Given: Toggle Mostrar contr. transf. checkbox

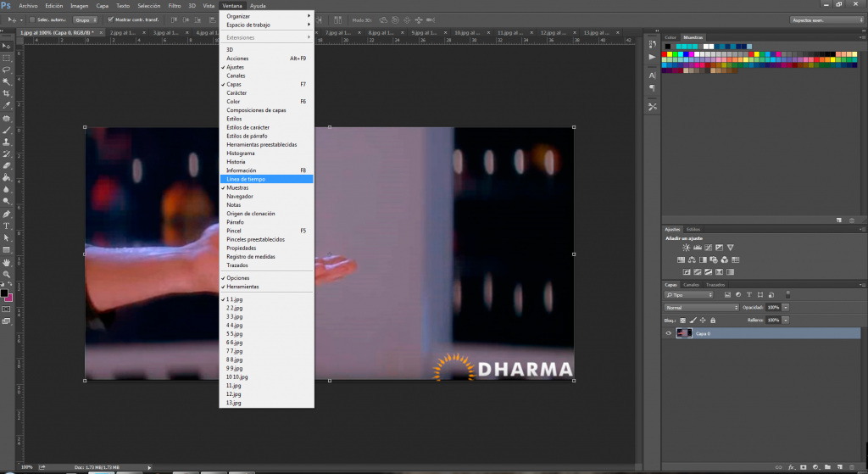Looking at the screenshot, I should (x=111, y=20).
